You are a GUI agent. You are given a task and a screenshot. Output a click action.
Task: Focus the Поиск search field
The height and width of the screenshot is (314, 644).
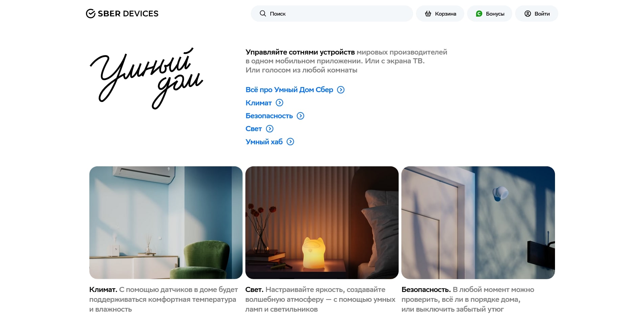pos(332,14)
